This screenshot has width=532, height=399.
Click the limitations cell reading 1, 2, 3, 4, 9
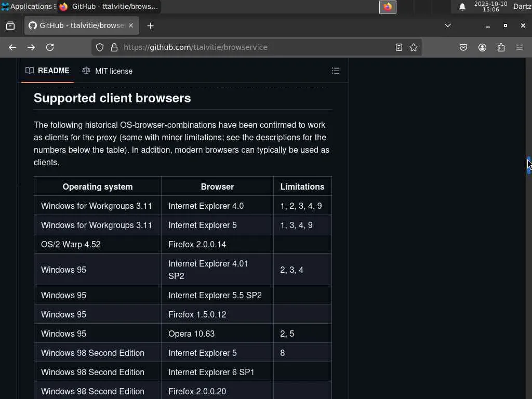[x=302, y=206]
